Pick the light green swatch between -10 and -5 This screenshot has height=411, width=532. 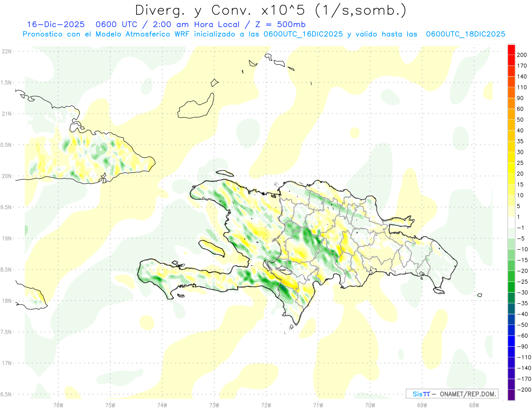tap(511, 244)
